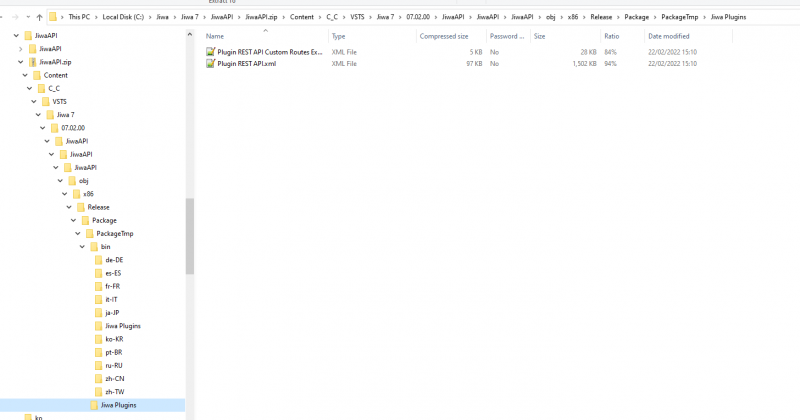Select top-level JiwaAPI folder in tree

tap(46, 36)
